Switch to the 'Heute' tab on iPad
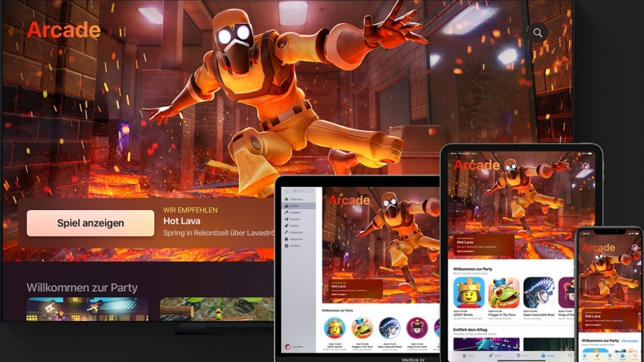The image size is (644, 362). [468, 356]
